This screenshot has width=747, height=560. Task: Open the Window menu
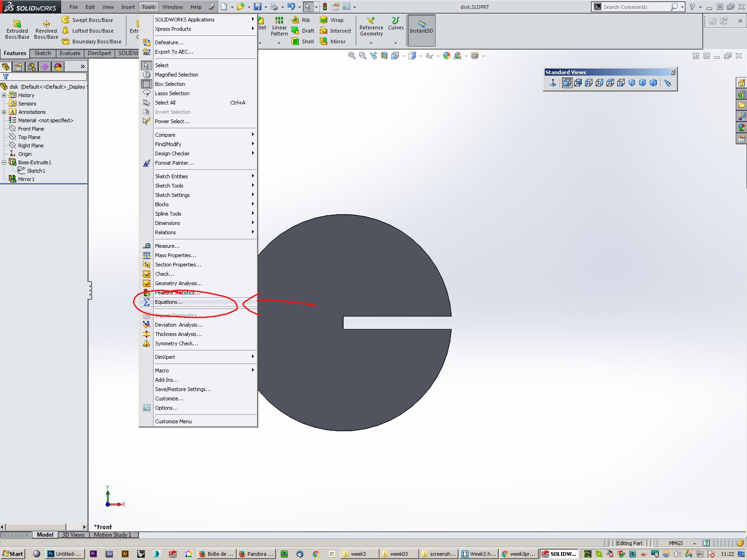point(173,7)
